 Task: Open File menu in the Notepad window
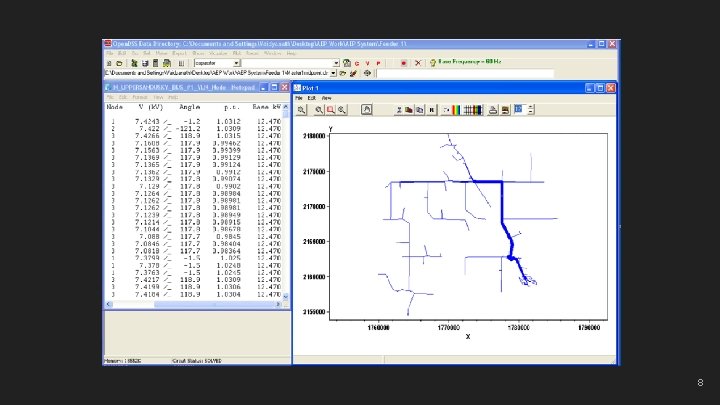(110, 97)
